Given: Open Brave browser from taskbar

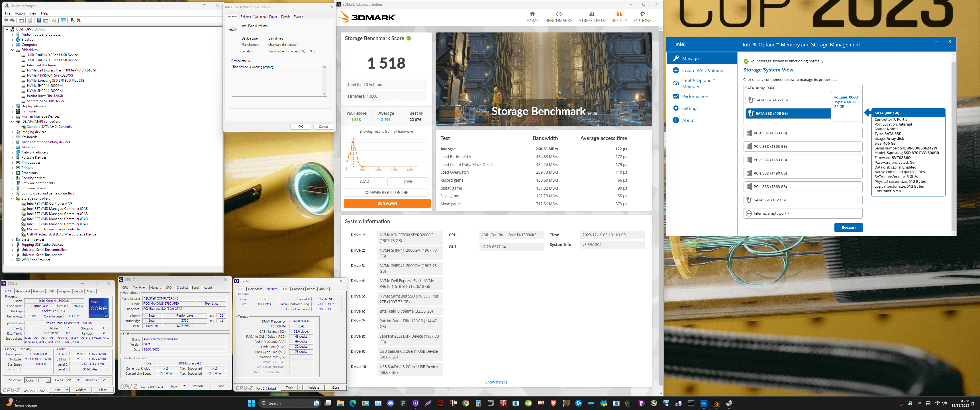Looking at the screenshot, I should click(x=554, y=403).
